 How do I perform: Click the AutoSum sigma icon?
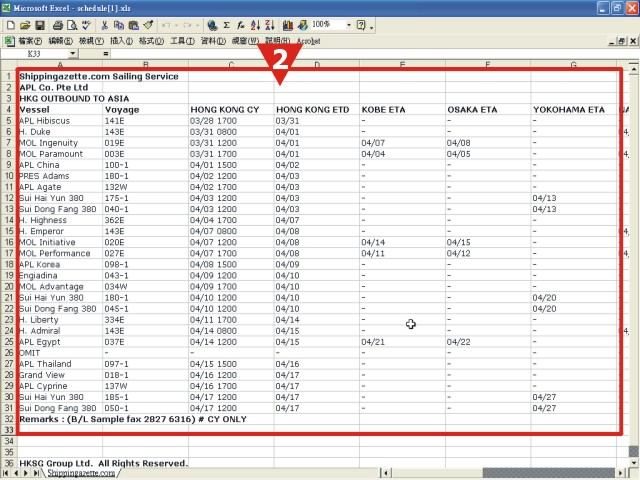226,24
